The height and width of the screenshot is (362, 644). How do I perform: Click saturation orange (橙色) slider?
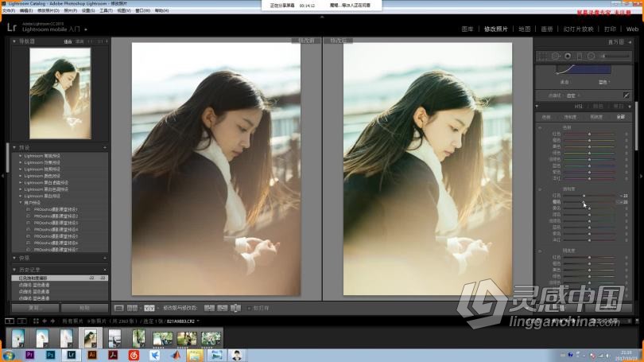(589, 202)
